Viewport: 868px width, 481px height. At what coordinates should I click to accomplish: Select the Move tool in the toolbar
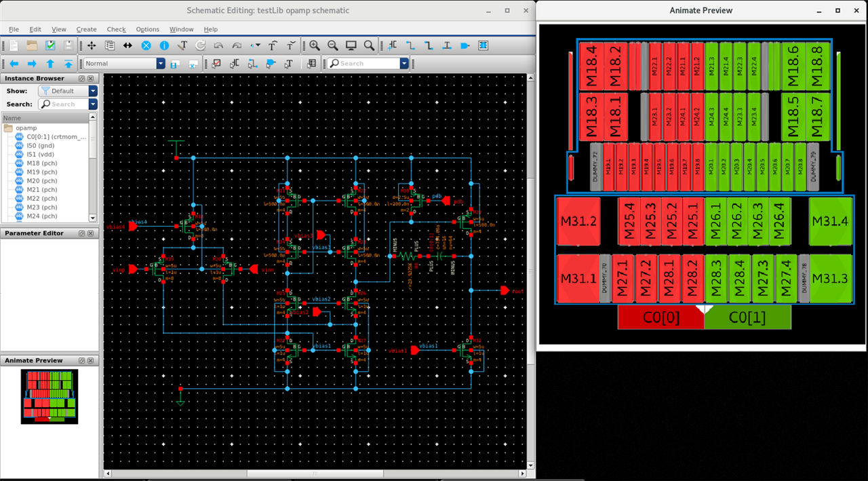(x=91, y=45)
